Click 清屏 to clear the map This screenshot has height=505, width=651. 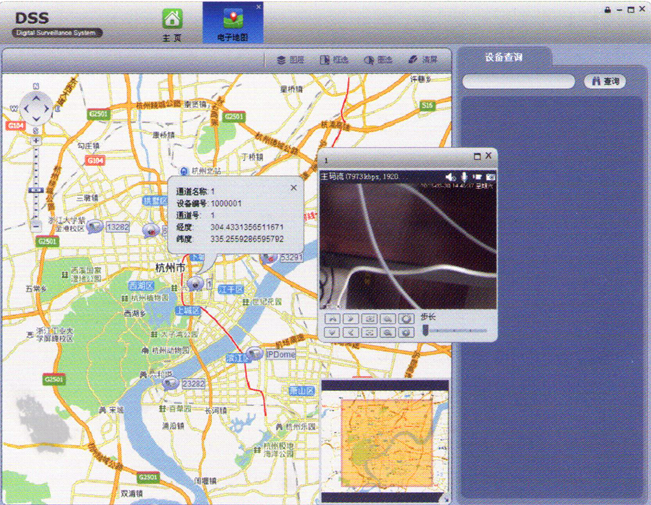(423, 60)
